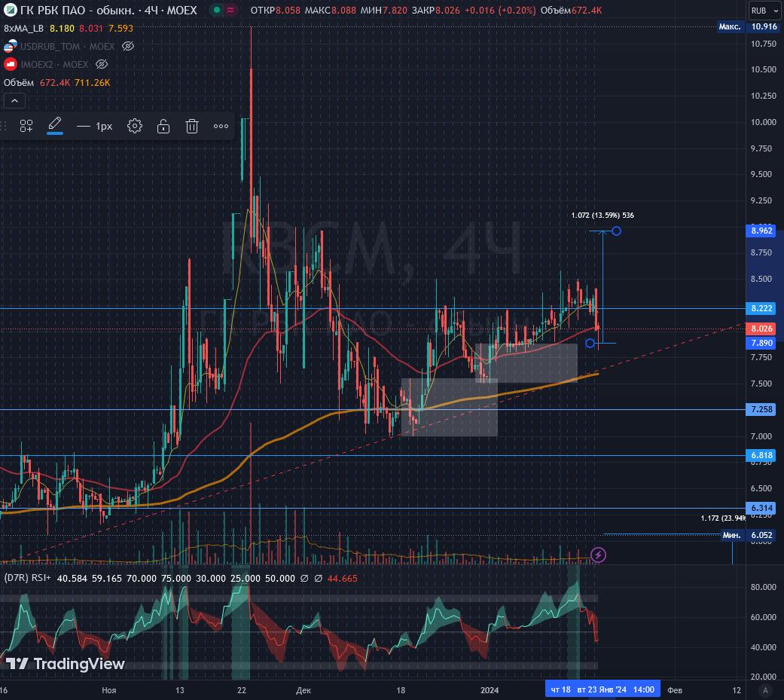Click the green market status dot
784x700 pixels.
(x=216, y=10)
